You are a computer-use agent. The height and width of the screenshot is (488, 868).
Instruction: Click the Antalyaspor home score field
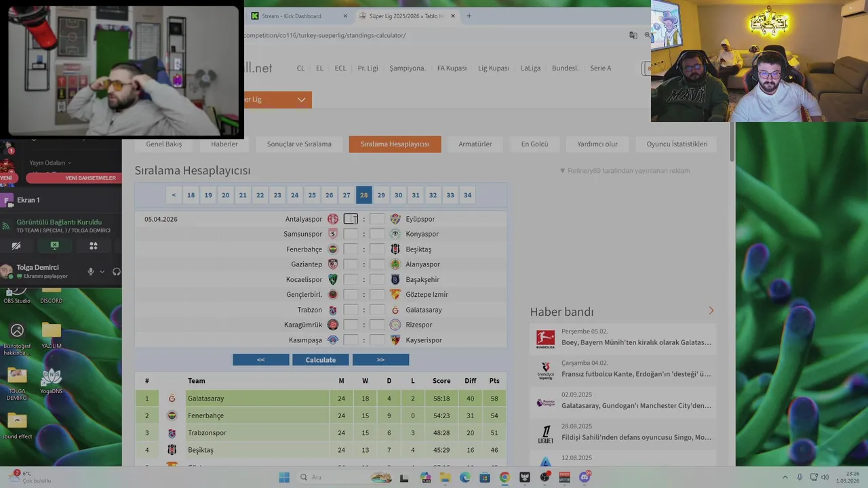click(x=351, y=219)
